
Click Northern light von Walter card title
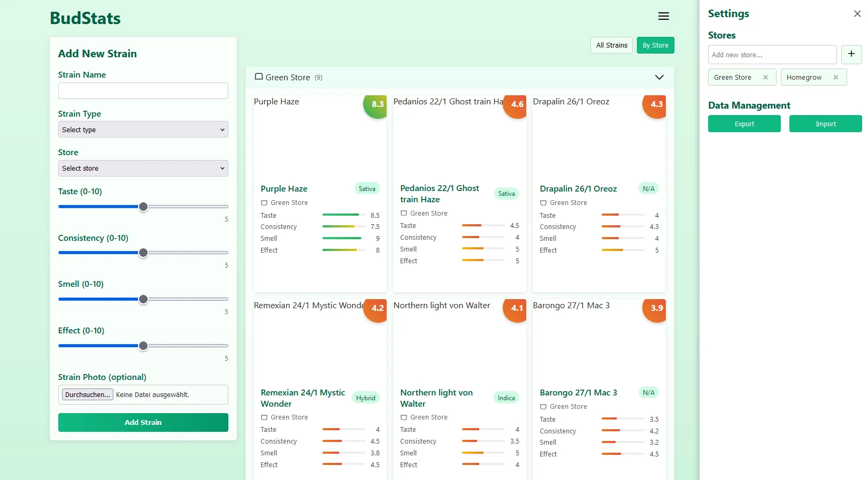[x=436, y=398]
